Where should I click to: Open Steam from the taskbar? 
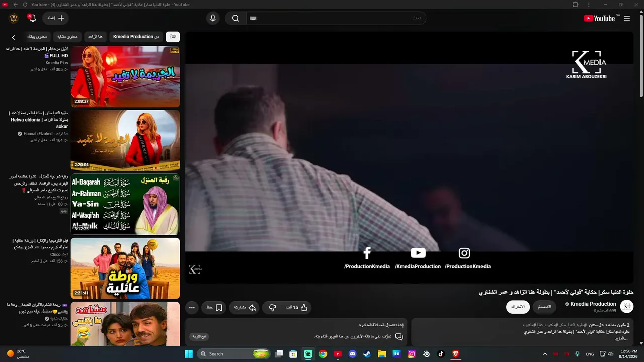tap(367, 354)
